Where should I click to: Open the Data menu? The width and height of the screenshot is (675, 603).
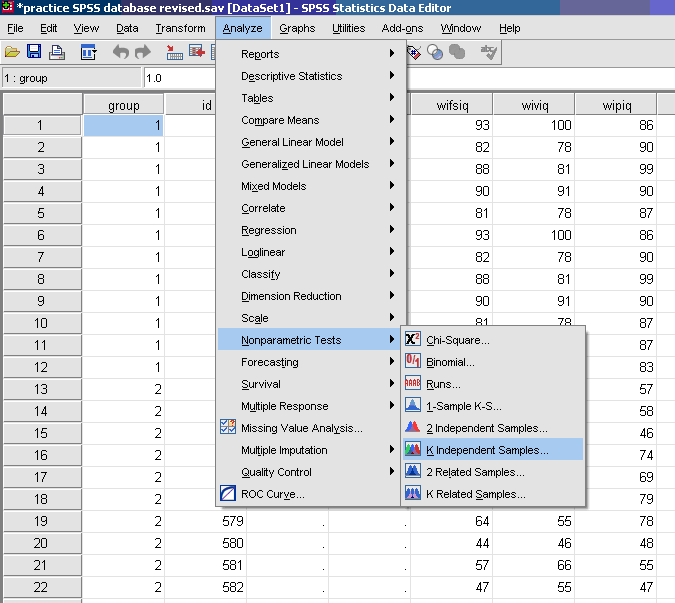pos(127,28)
